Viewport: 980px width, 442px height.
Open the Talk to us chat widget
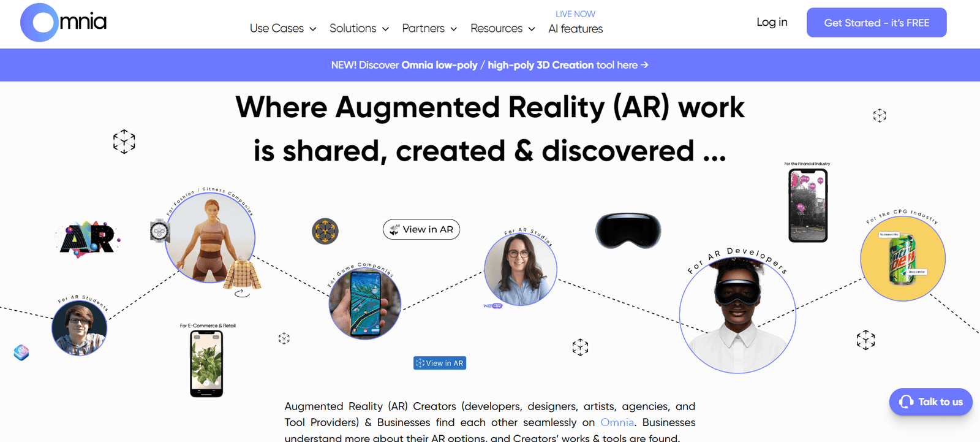coord(930,402)
